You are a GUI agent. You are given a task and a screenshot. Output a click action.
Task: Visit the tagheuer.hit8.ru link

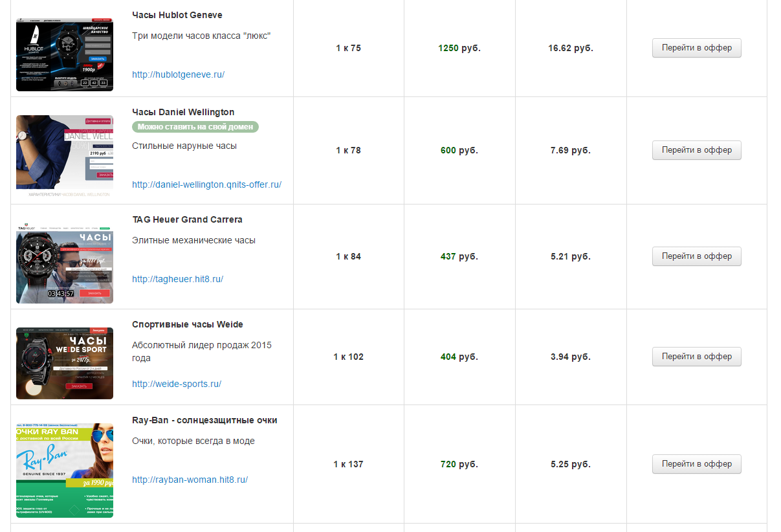click(177, 279)
